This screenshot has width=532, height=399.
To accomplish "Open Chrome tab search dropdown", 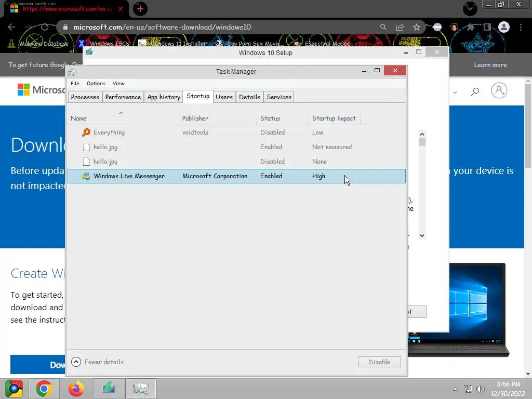I will pyautogui.click(x=470, y=8).
